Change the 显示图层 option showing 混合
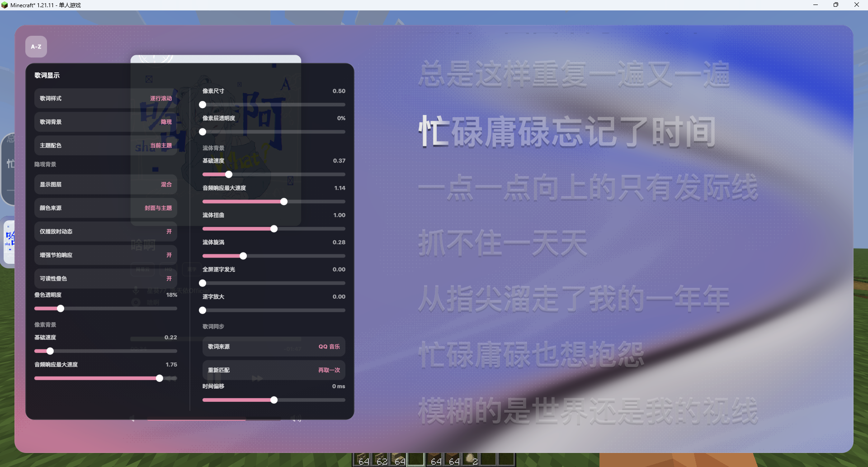The width and height of the screenshot is (868, 467). click(106, 184)
